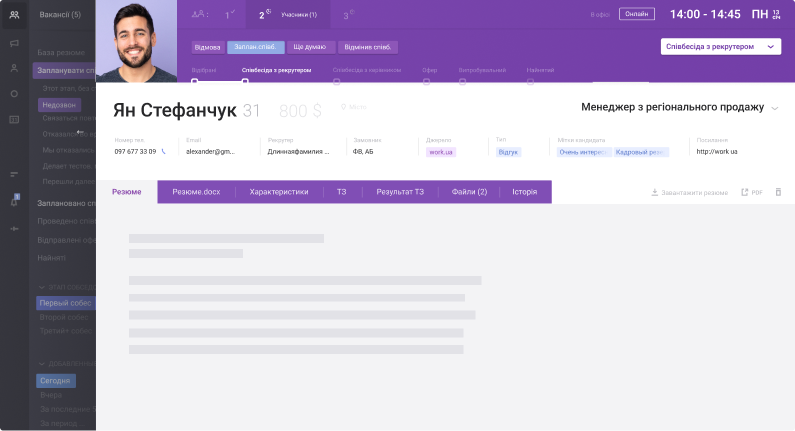Click the 14:00 - 14:45 time slot
Viewport: 795px width, 431px height.
[x=705, y=14]
